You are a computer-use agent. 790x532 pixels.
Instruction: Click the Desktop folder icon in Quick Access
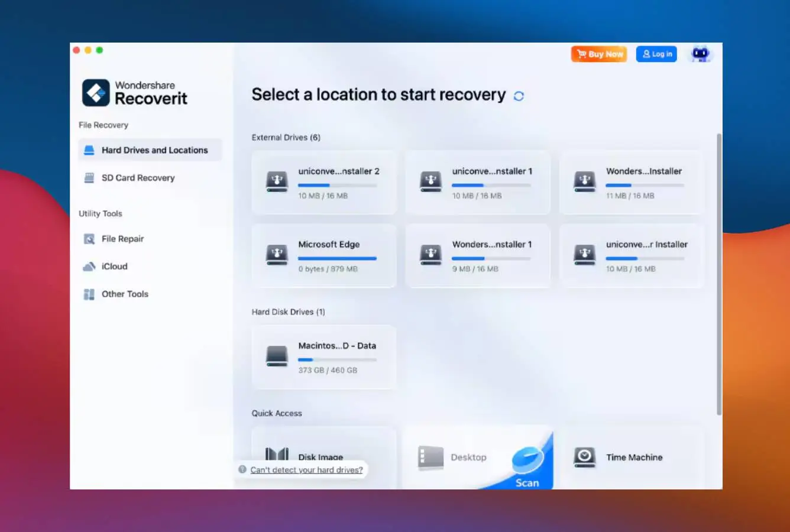pos(430,458)
